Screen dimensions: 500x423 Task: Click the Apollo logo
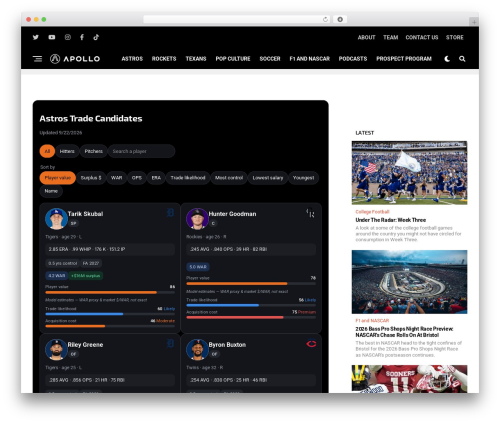(75, 59)
